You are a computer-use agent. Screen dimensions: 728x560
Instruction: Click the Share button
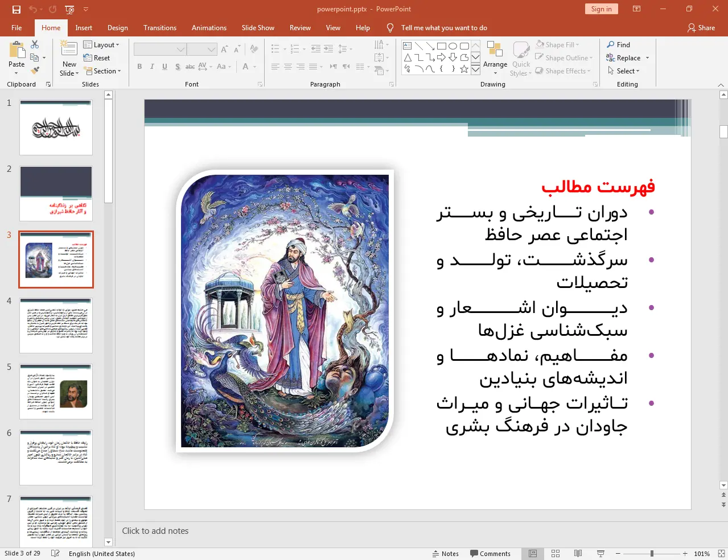(x=701, y=28)
